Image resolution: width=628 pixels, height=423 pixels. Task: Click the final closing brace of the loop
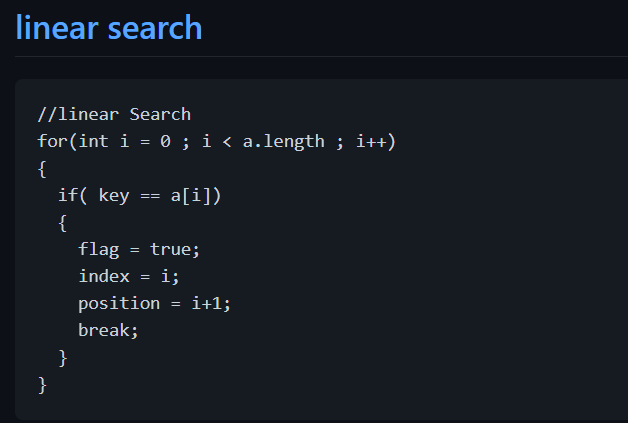tap(42, 385)
